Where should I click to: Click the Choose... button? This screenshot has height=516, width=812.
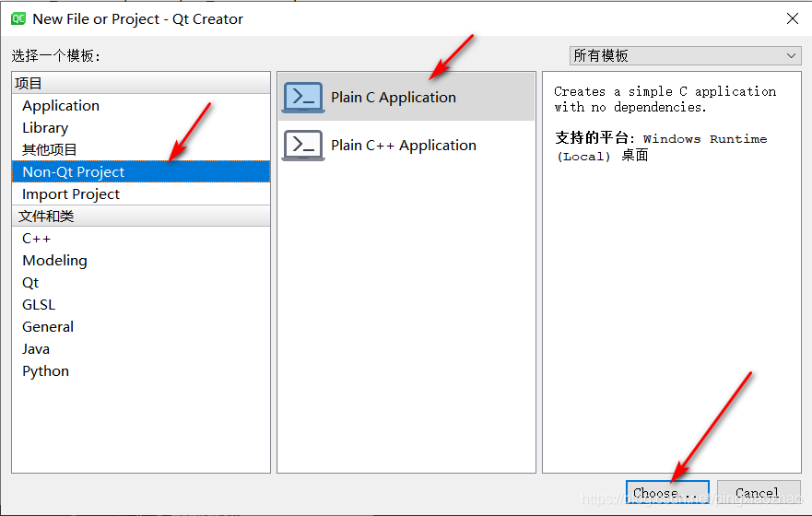click(667, 493)
